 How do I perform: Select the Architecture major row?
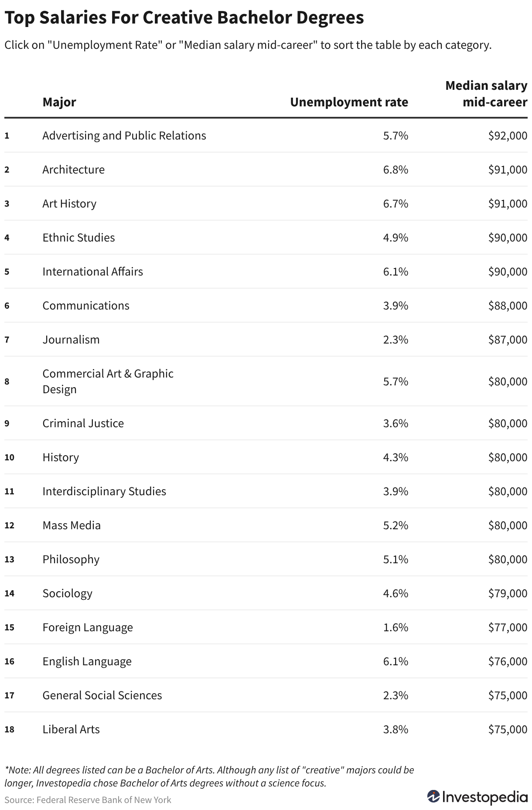[x=266, y=170]
